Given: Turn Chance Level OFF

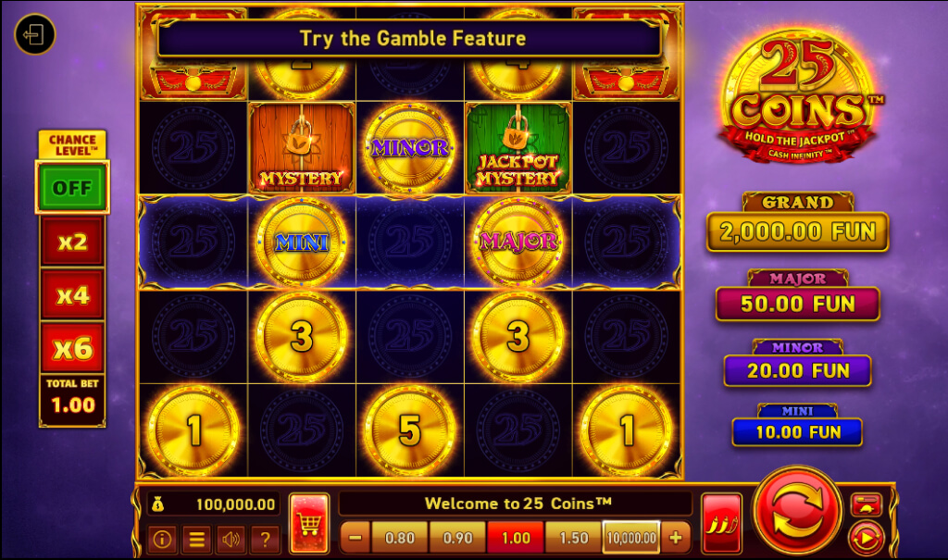Looking at the screenshot, I should [72, 188].
